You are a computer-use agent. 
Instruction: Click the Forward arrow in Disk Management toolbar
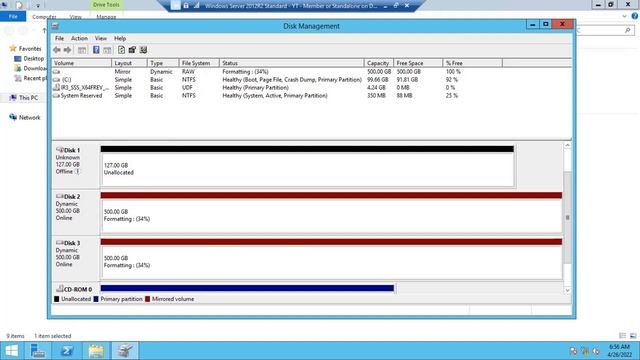67,50
